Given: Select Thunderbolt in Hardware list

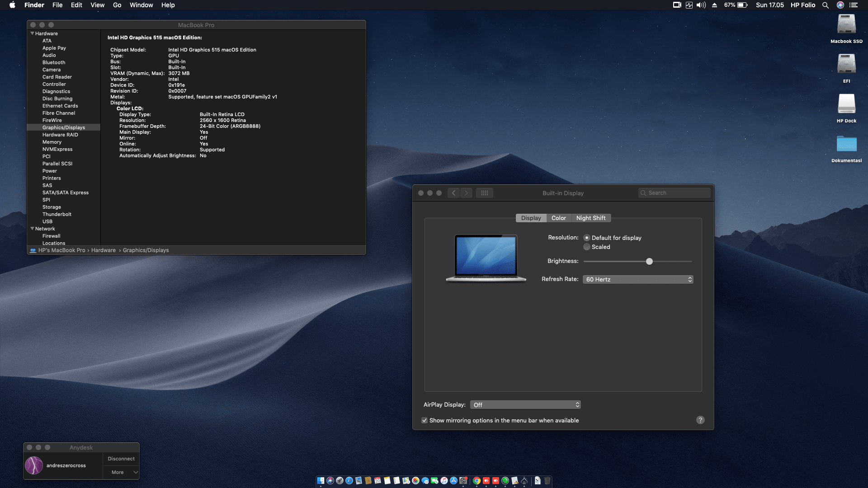Looking at the screenshot, I should (x=57, y=214).
